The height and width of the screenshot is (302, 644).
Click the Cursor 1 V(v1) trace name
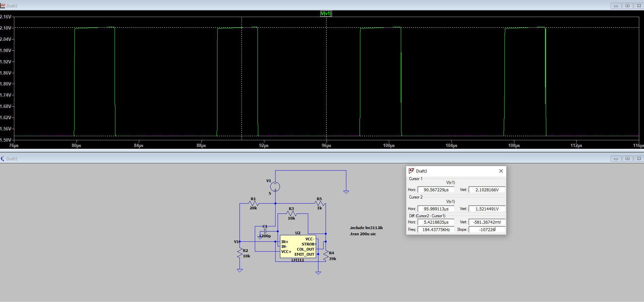click(450, 182)
